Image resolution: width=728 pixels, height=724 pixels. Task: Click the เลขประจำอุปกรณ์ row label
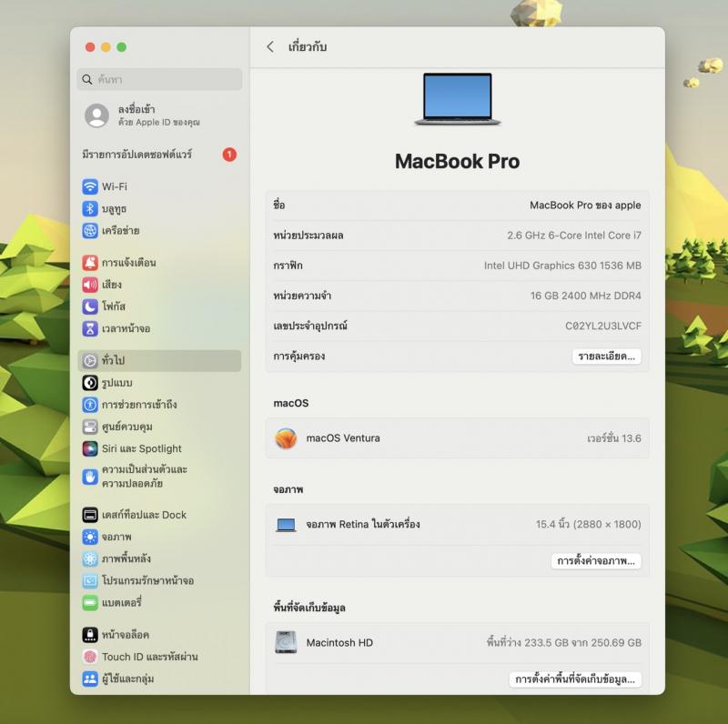coord(310,326)
